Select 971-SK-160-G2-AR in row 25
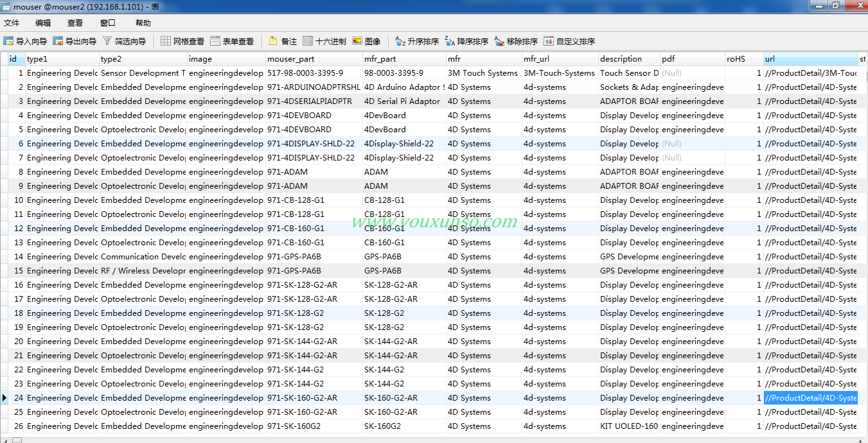The width and height of the screenshot is (868, 443). coord(314,412)
